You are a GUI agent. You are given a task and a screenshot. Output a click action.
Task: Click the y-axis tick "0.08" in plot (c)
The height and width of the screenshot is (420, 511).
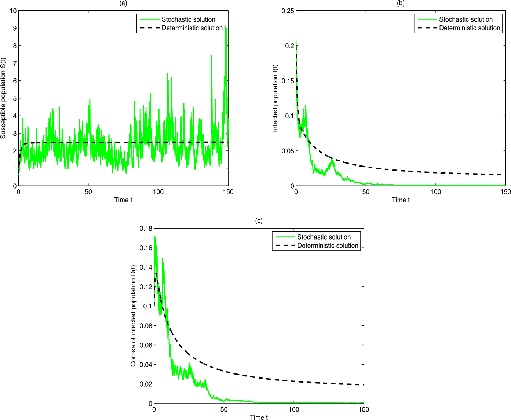[x=146, y=326]
